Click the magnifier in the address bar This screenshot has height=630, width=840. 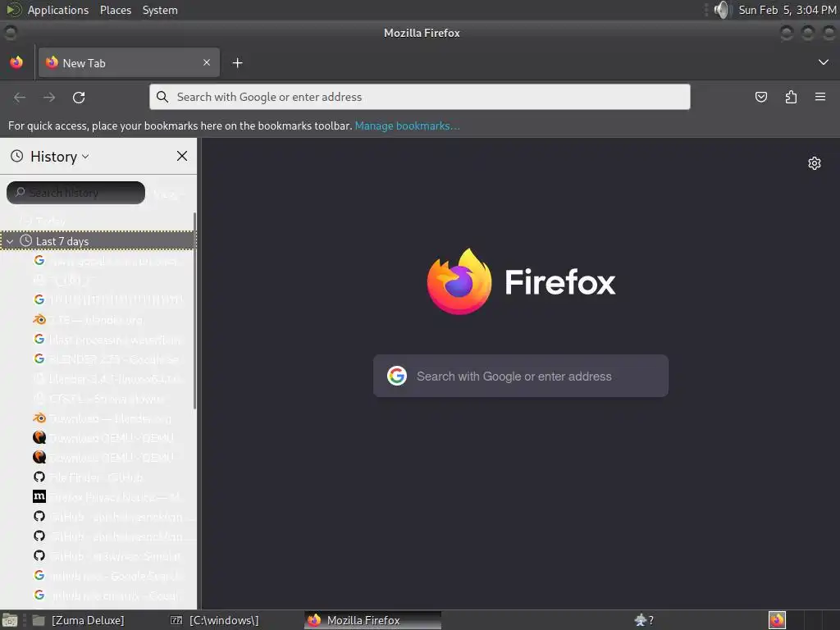point(162,97)
